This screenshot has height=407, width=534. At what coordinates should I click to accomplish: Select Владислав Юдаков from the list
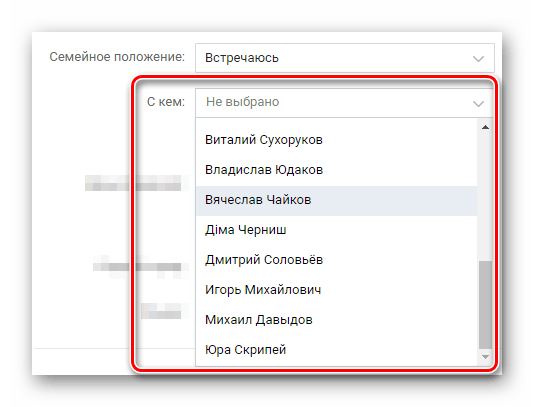click(x=336, y=170)
